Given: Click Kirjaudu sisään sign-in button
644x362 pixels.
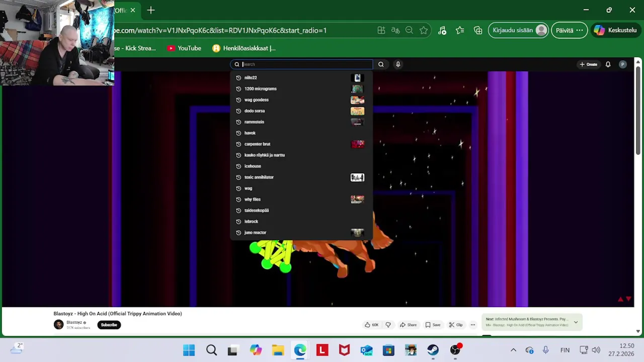Looking at the screenshot, I should (x=518, y=30).
